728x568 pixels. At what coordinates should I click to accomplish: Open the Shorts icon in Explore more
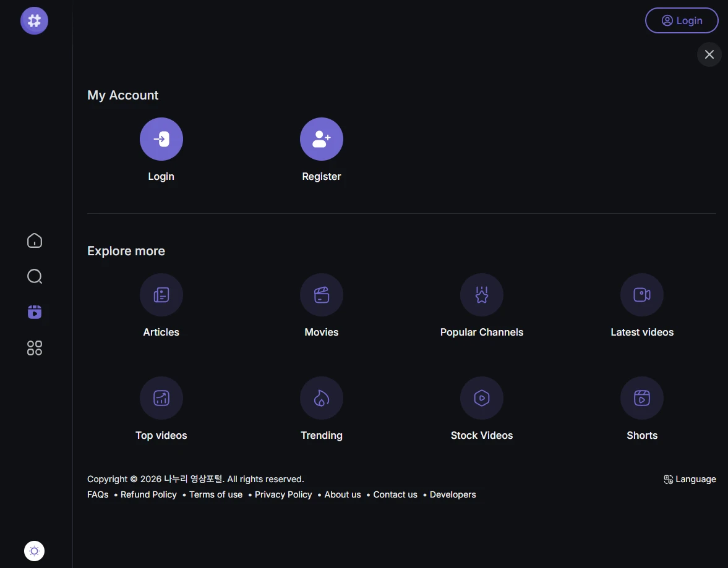pos(641,398)
